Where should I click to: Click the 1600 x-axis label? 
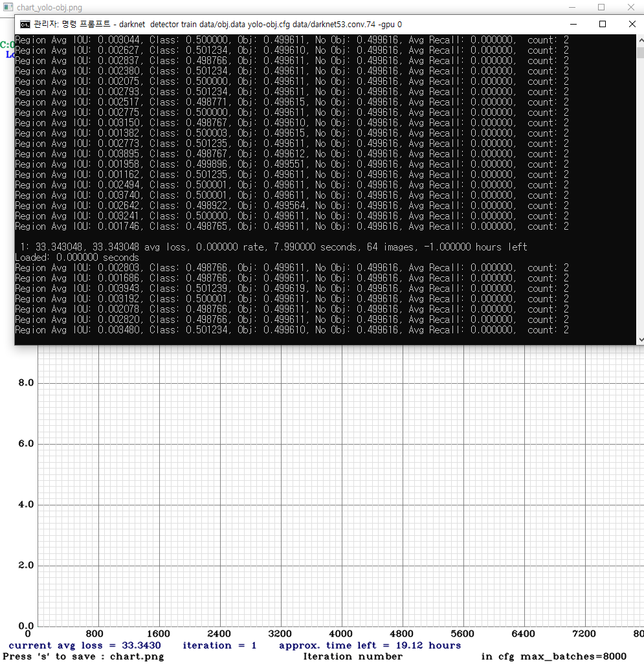159,634
